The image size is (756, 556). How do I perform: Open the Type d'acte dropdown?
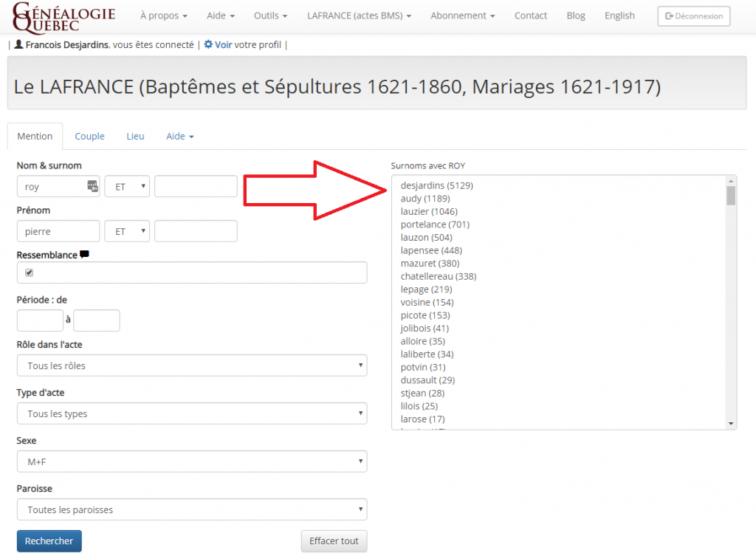[x=192, y=413]
